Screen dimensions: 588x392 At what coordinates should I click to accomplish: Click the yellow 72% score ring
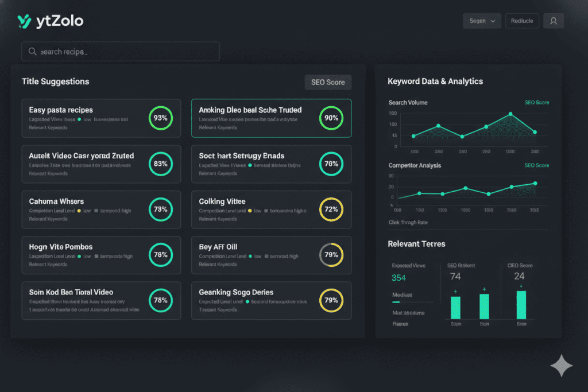click(331, 209)
